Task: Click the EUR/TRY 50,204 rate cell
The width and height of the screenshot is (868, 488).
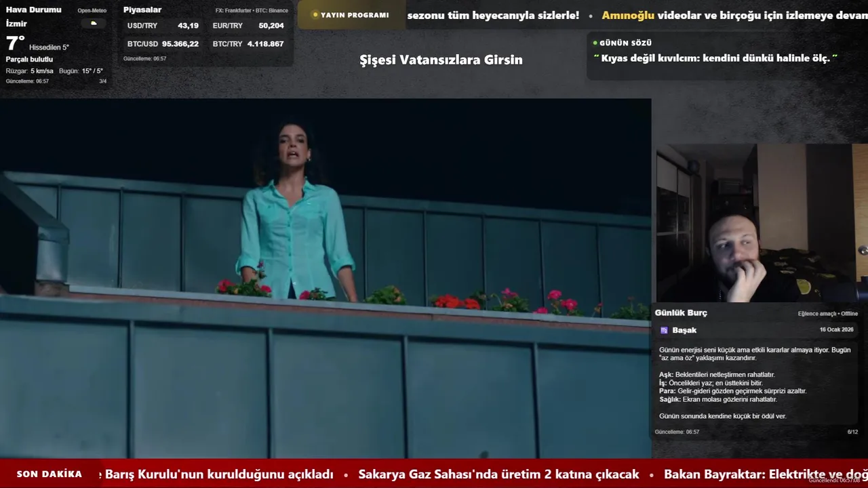Action: click(248, 26)
